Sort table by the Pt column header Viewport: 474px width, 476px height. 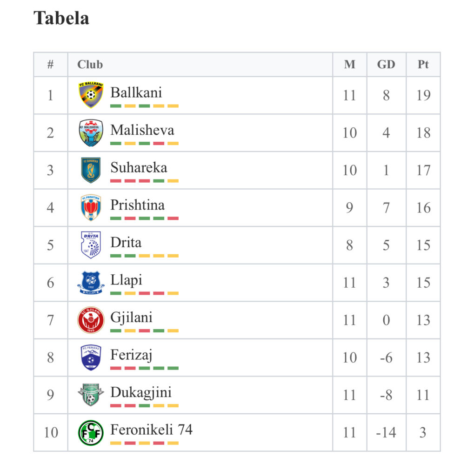pos(423,64)
